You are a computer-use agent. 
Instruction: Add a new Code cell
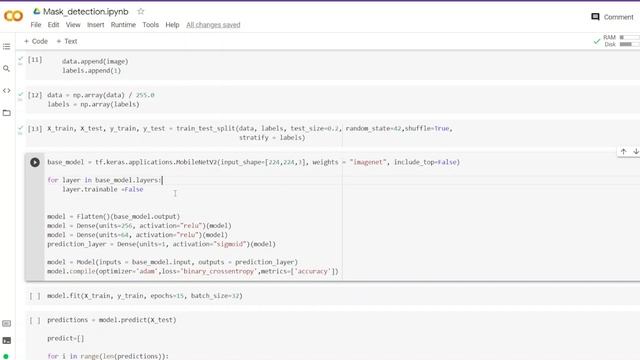[36, 41]
